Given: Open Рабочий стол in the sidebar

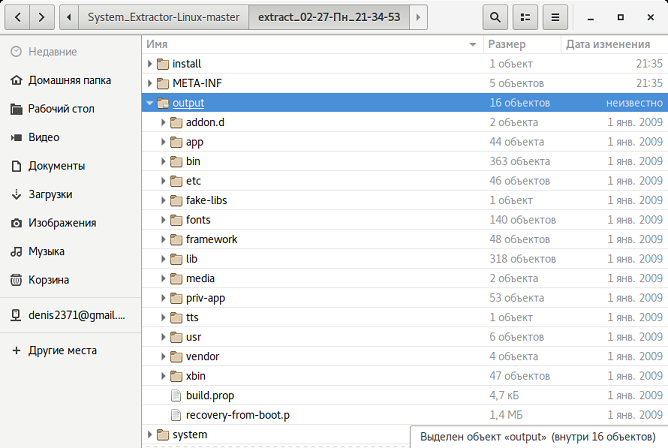Looking at the screenshot, I should [x=70, y=109].
